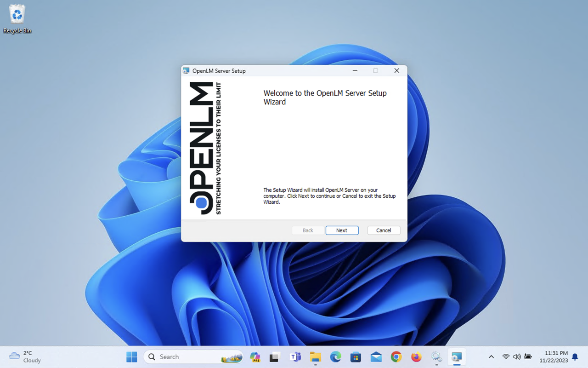Launch Firefox from the taskbar
Image resolution: width=588 pixels, height=368 pixels.
(x=416, y=357)
